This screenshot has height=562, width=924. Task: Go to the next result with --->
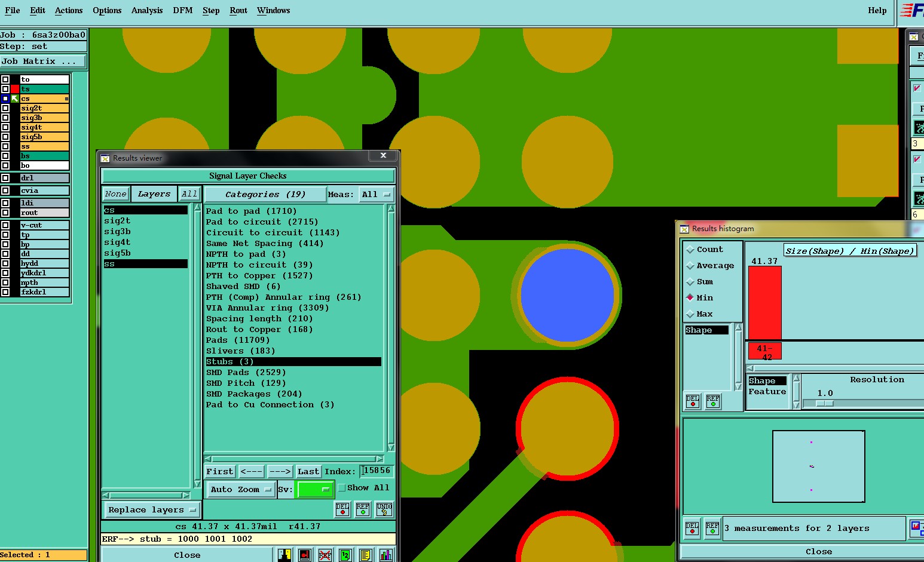(x=280, y=472)
